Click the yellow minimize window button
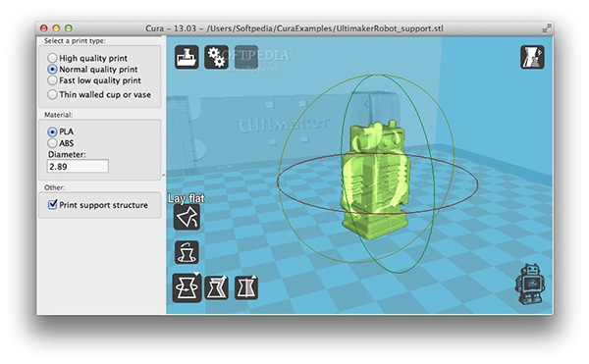 coord(56,28)
